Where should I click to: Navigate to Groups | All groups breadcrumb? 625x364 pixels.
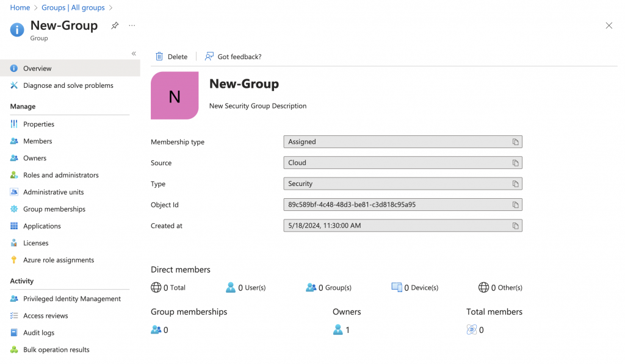(73, 7)
